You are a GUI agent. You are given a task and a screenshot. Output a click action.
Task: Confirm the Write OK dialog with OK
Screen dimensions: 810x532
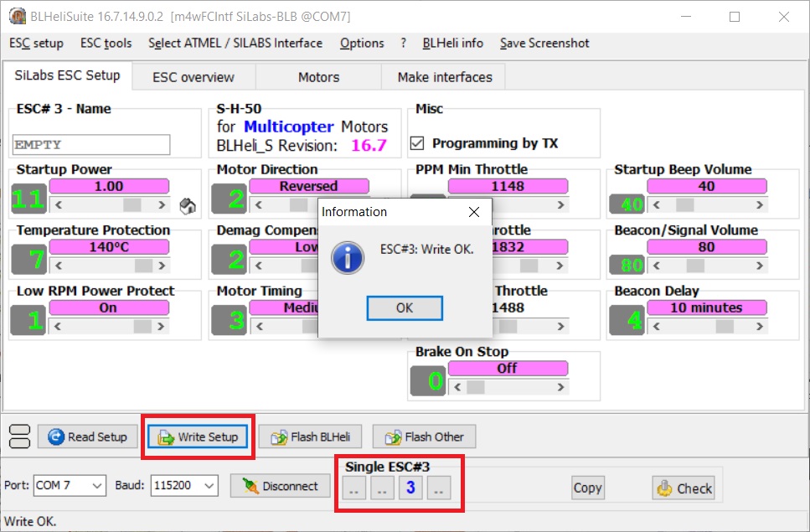pos(405,307)
